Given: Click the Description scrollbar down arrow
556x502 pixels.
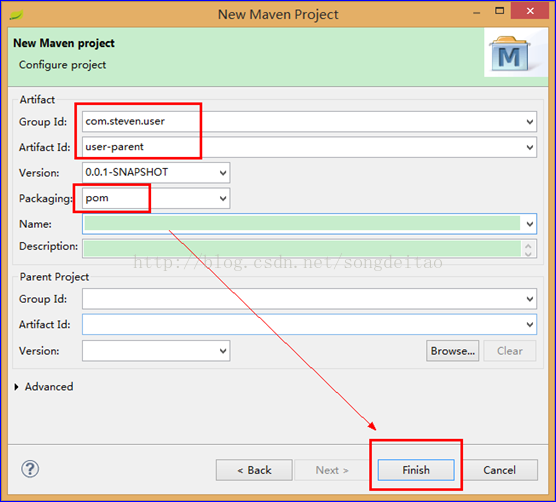Looking at the screenshot, I should 528,253.
